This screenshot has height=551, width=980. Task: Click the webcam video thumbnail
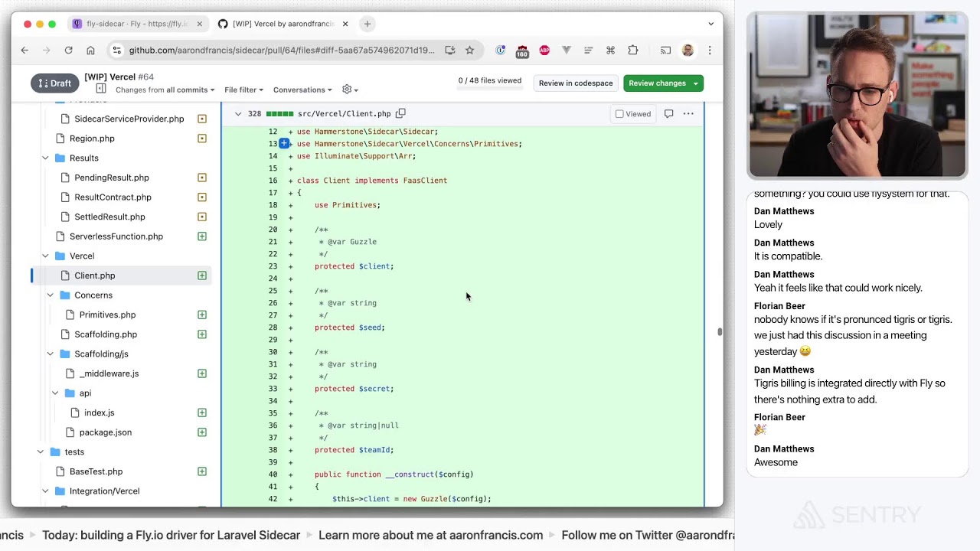click(857, 96)
